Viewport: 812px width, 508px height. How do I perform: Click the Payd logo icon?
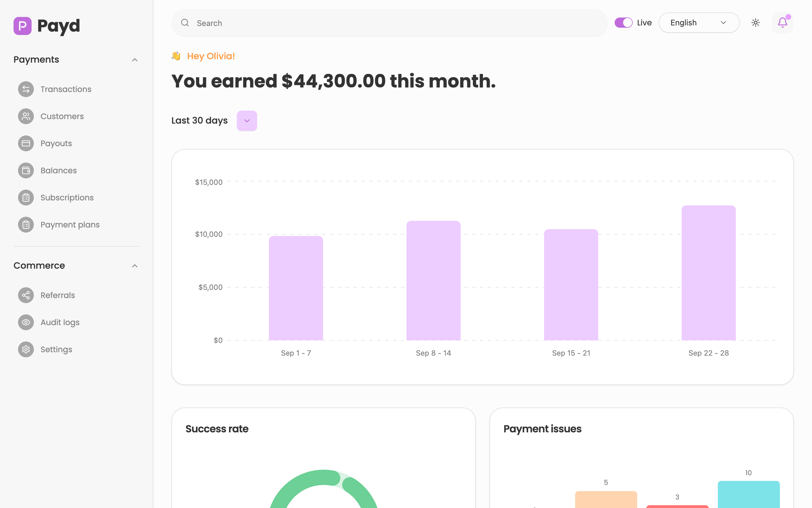23,26
